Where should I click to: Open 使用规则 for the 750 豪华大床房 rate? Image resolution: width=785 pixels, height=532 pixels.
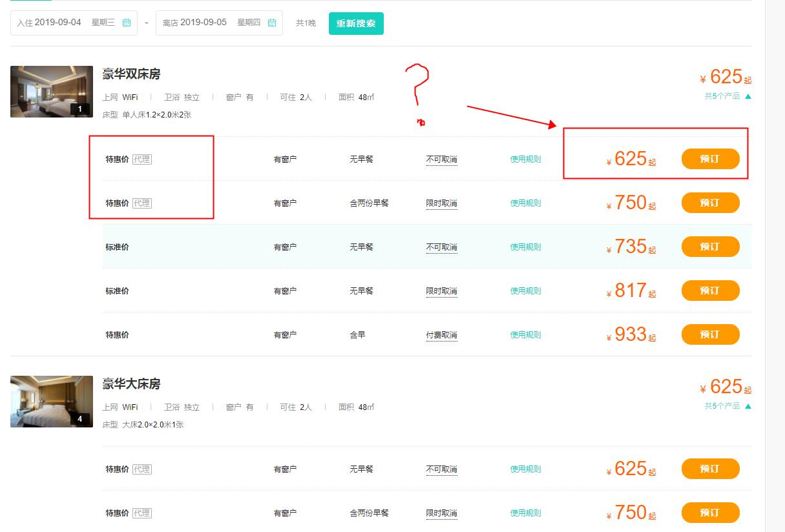click(525, 513)
